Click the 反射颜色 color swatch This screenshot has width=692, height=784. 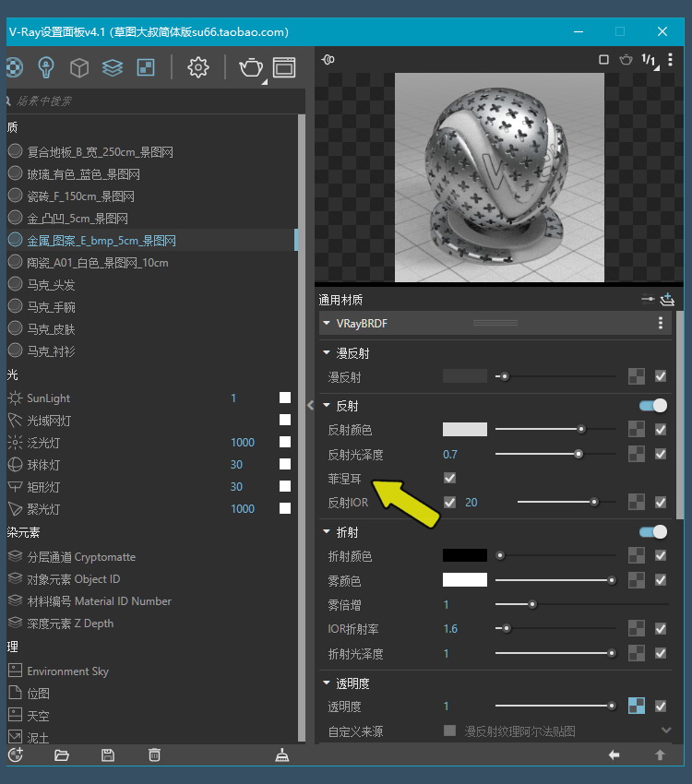point(465,429)
